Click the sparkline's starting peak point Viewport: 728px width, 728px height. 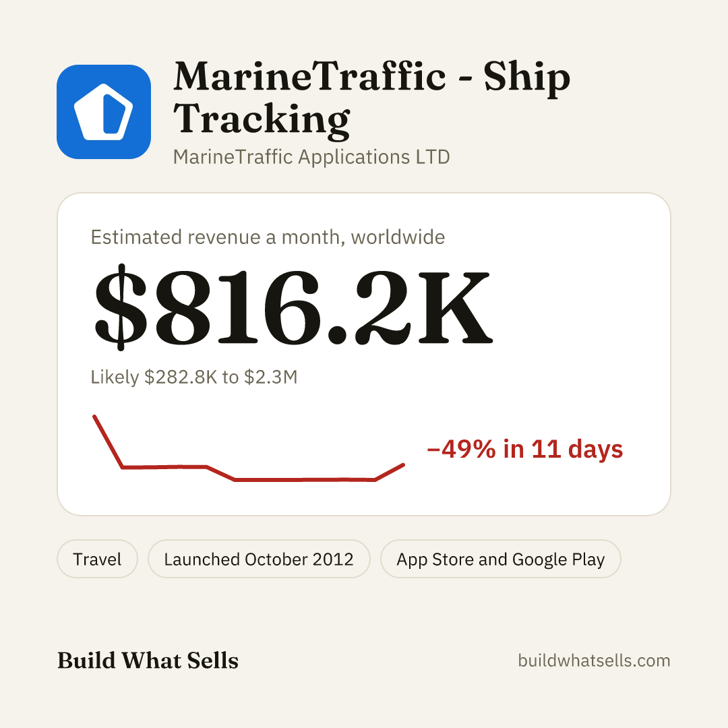95,417
